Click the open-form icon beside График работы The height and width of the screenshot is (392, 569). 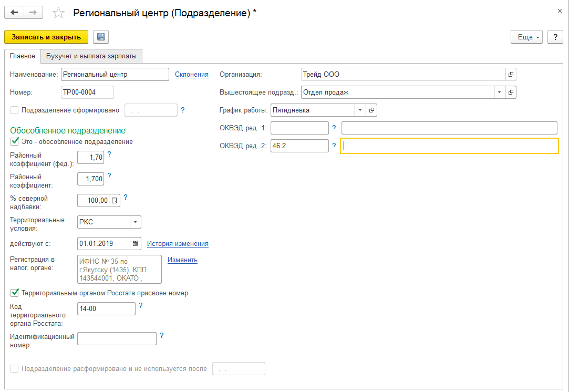(x=371, y=110)
